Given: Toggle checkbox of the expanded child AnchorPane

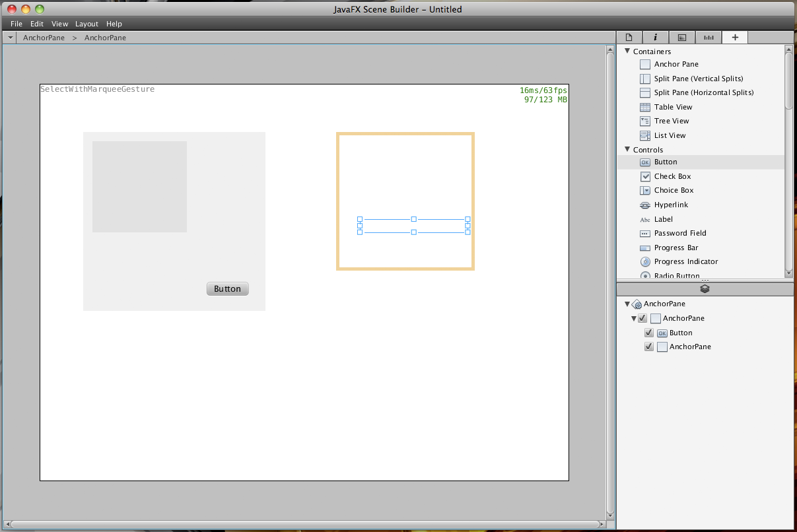Looking at the screenshot, I should pos(642,318).
